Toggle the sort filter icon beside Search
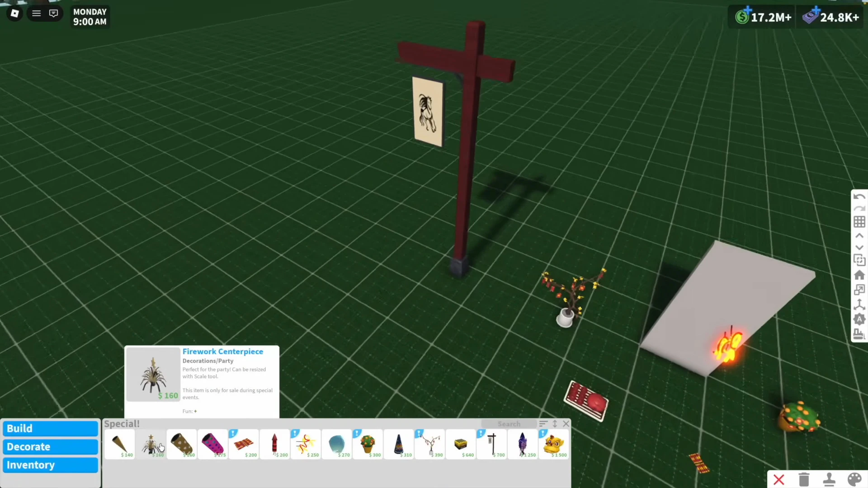Image resolution: width=868 pixels, height=488 pixels. pos(544,424)
